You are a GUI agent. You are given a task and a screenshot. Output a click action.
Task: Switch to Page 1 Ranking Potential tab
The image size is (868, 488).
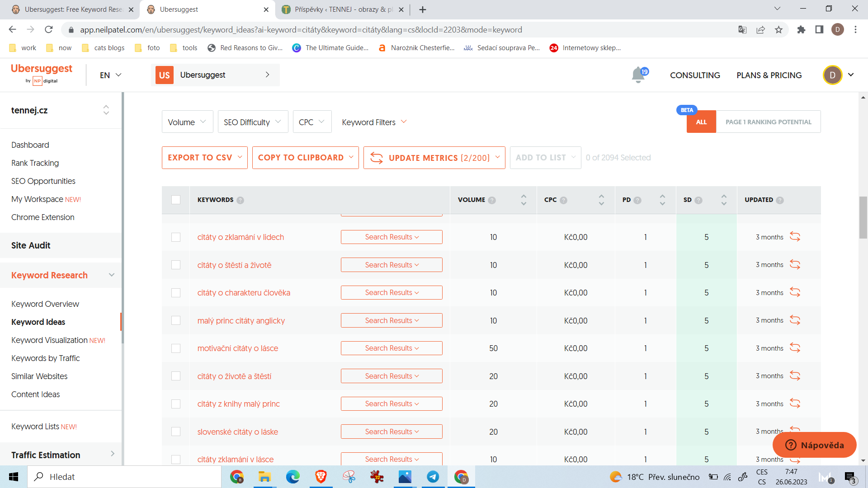coord(768,122)
